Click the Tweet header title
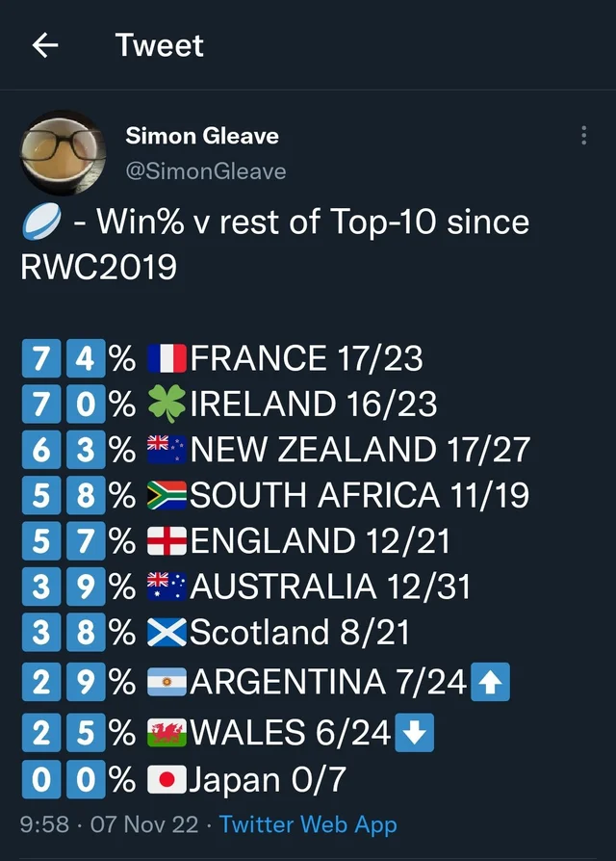 (160, 45)
